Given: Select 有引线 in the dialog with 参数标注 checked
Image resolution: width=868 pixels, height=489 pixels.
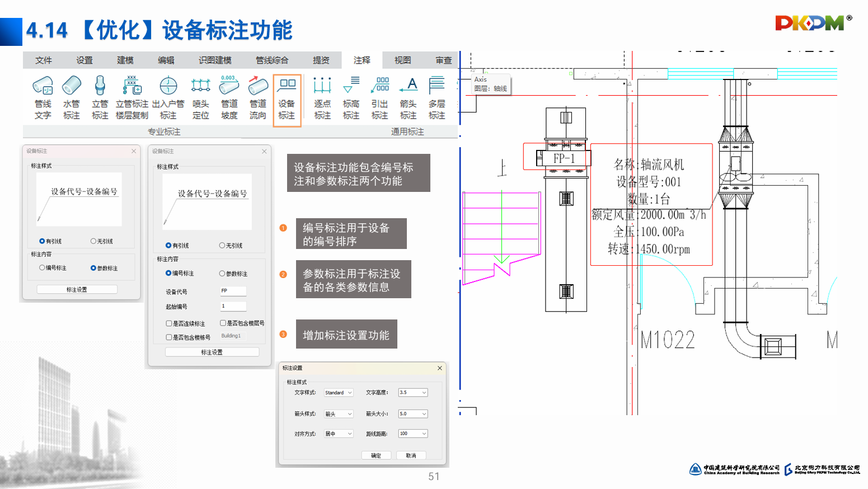Looking at the screenshot, I should click(42, 241).
